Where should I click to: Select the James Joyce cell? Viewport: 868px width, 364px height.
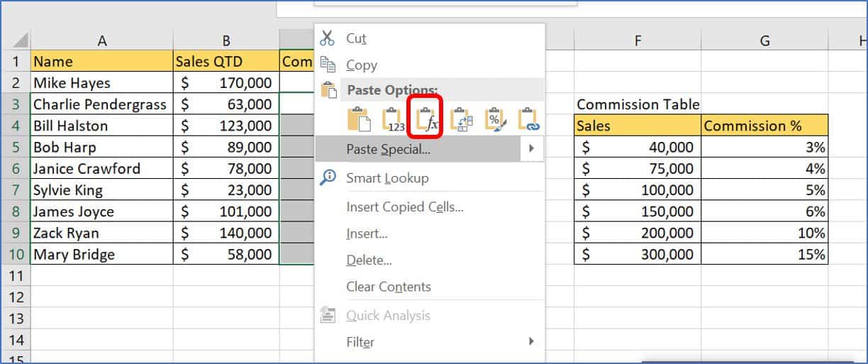102,211
